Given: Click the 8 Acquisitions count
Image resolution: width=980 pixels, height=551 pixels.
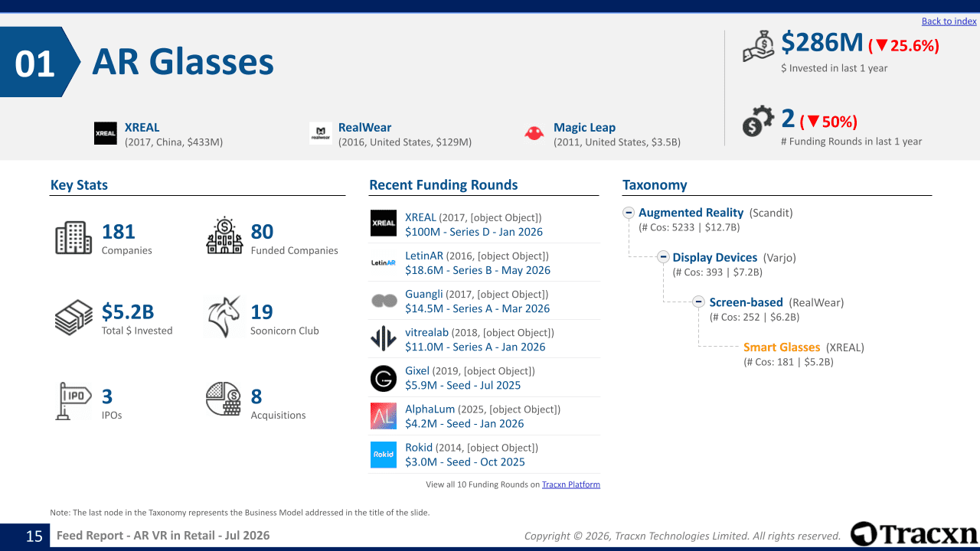Looking at the screenshot, I should coord(256,396).
